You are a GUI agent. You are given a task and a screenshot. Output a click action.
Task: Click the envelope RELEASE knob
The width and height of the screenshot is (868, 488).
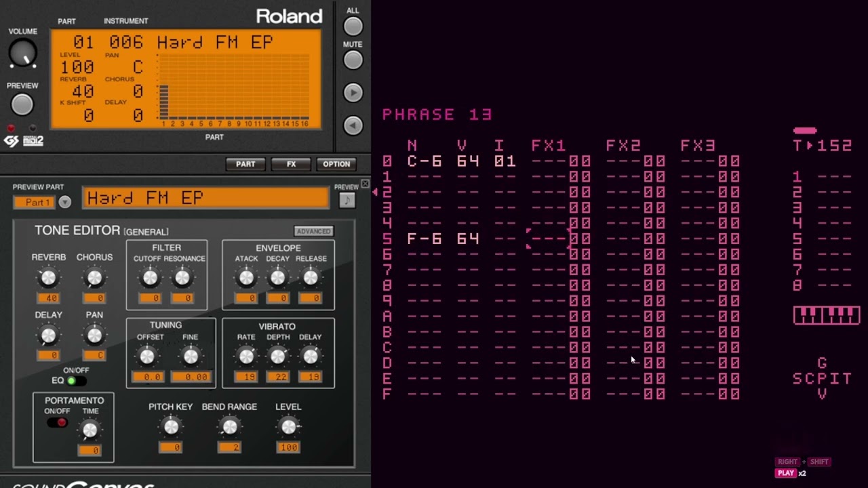pos(310,277)
